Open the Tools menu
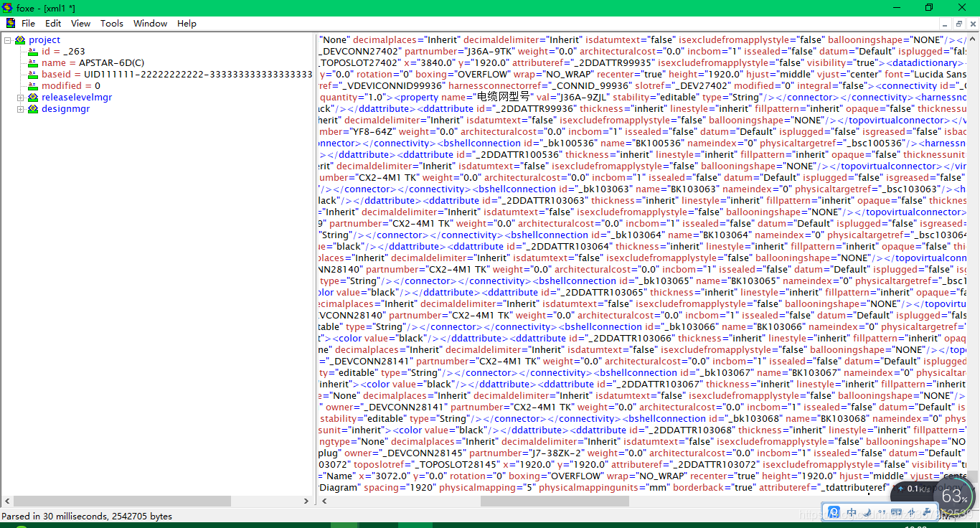 112,23
